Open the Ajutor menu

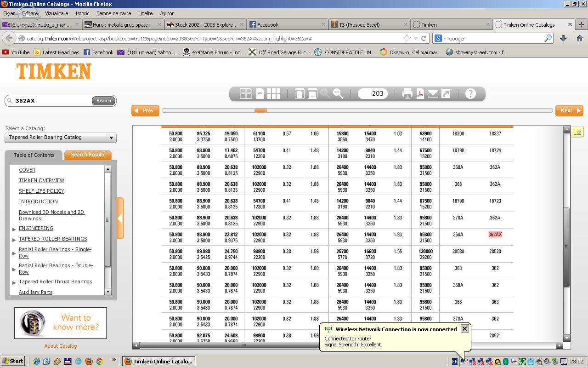(167, 13)
